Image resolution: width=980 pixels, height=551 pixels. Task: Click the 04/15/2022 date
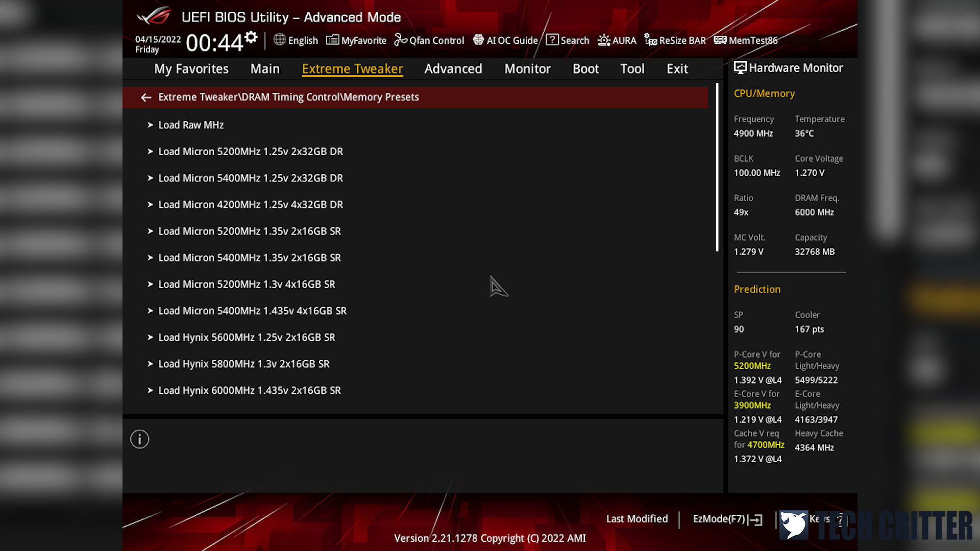pos(158,39)
